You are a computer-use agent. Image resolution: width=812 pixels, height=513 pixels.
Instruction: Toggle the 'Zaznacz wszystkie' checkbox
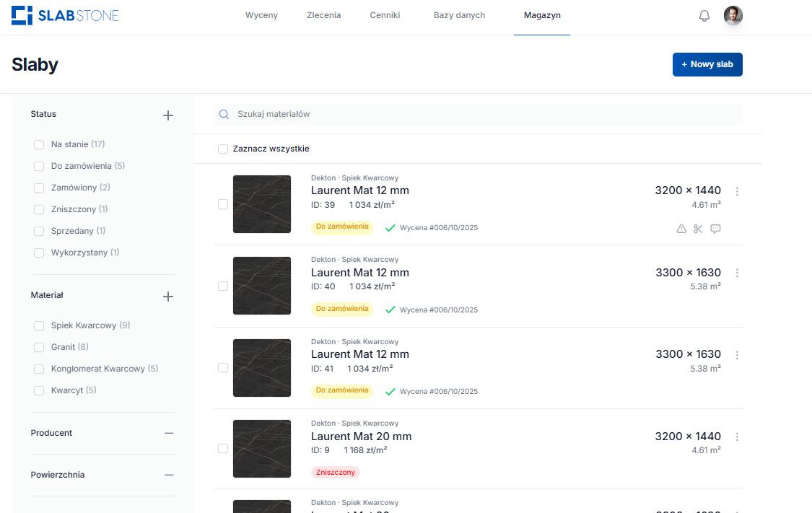tap(223, 149)
